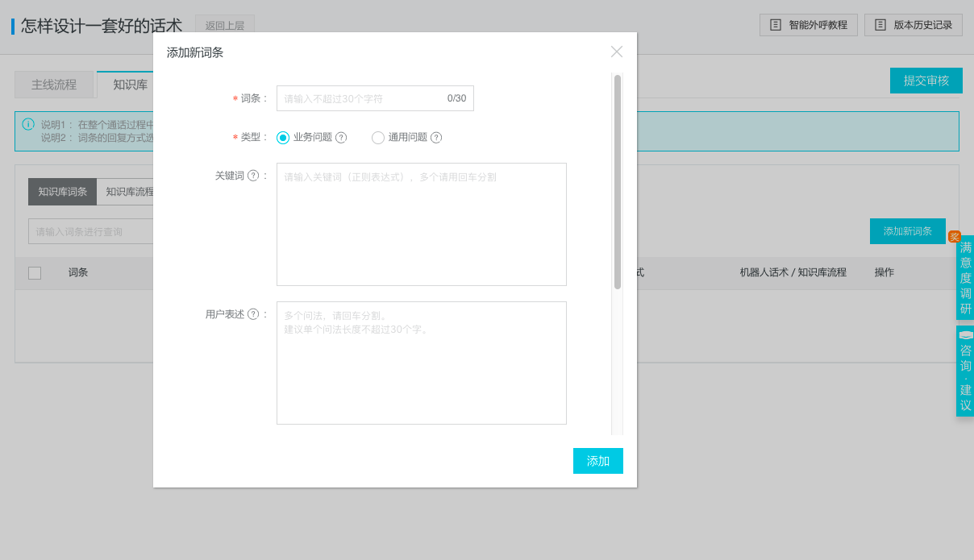
Task: Click into the 用户表述 textarea
Action: point(422,363)
